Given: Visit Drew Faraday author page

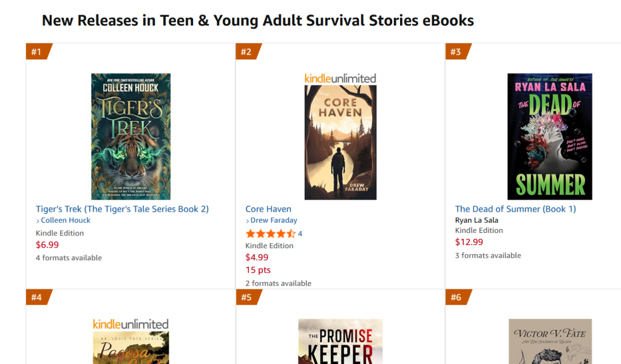Looking at the screenshot, I should coord(274,220).
